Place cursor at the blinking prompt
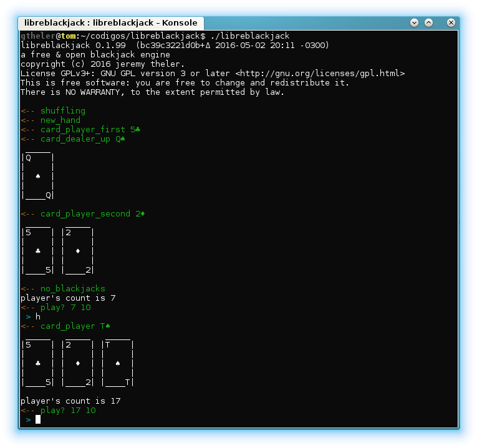The width and height of the screenshot is (477, 448). coord(38,420)
